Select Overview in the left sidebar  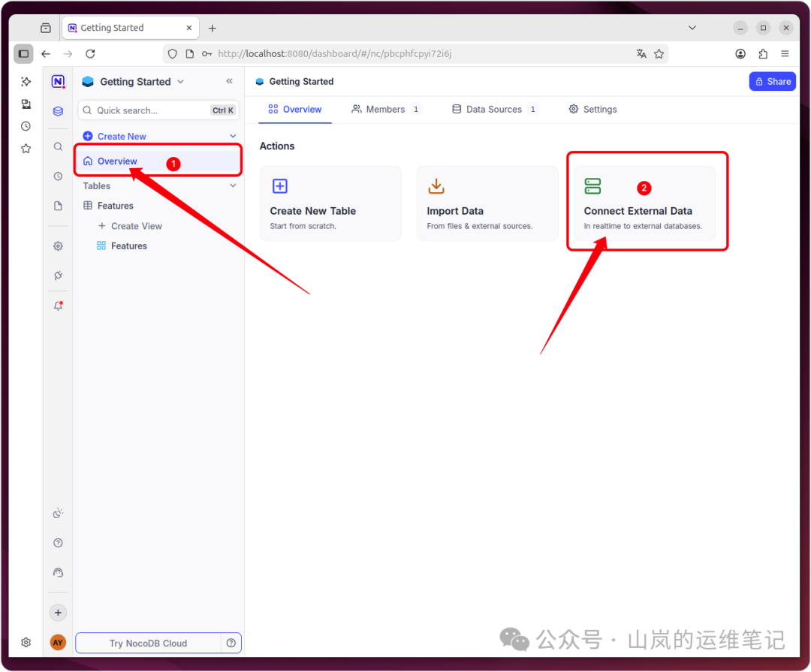pos(158,161)
